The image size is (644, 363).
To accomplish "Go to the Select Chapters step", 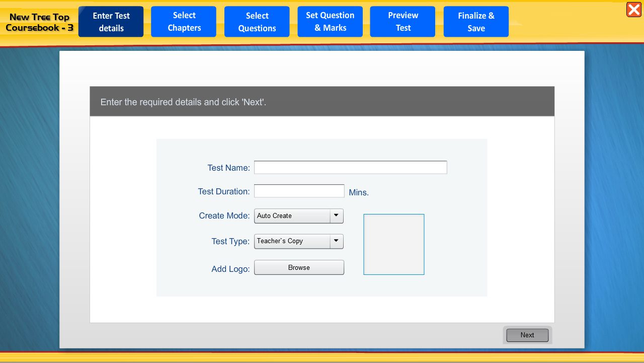I will click(184, 22).
